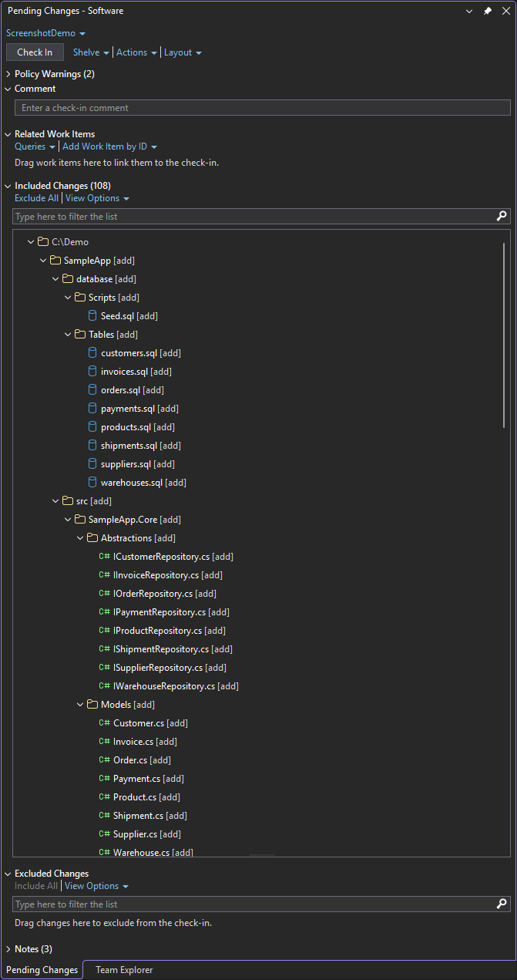This screenshot has width=517, height=980.
Task: Click the Tables folder icon
Action: click(80, 334)
